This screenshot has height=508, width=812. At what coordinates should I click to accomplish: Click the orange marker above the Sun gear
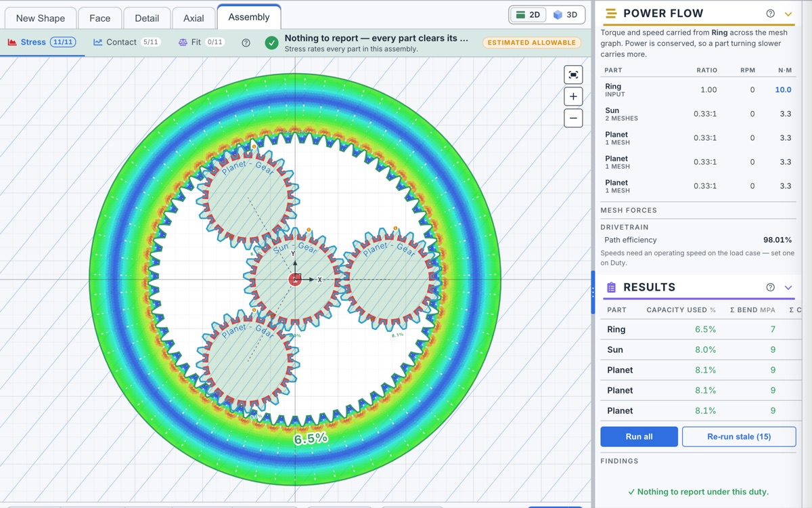click(x=309, y=230)
